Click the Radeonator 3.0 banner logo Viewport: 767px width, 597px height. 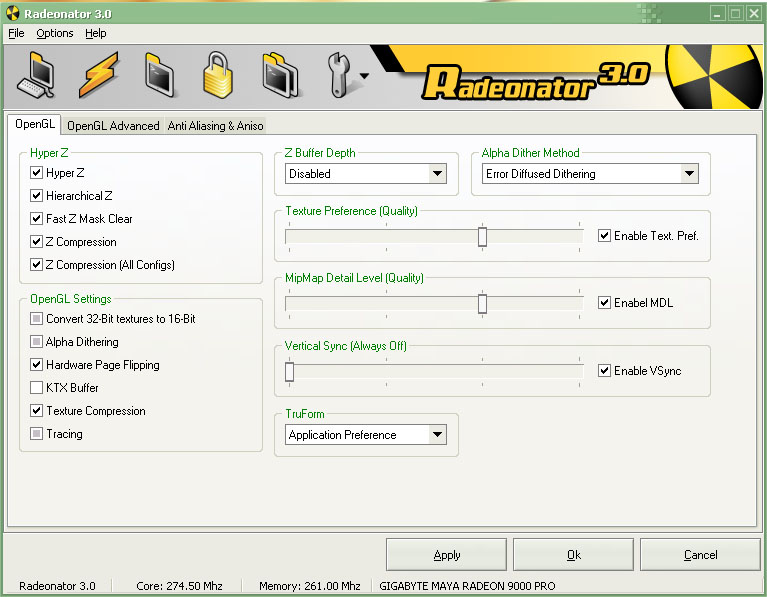(536, 81)
